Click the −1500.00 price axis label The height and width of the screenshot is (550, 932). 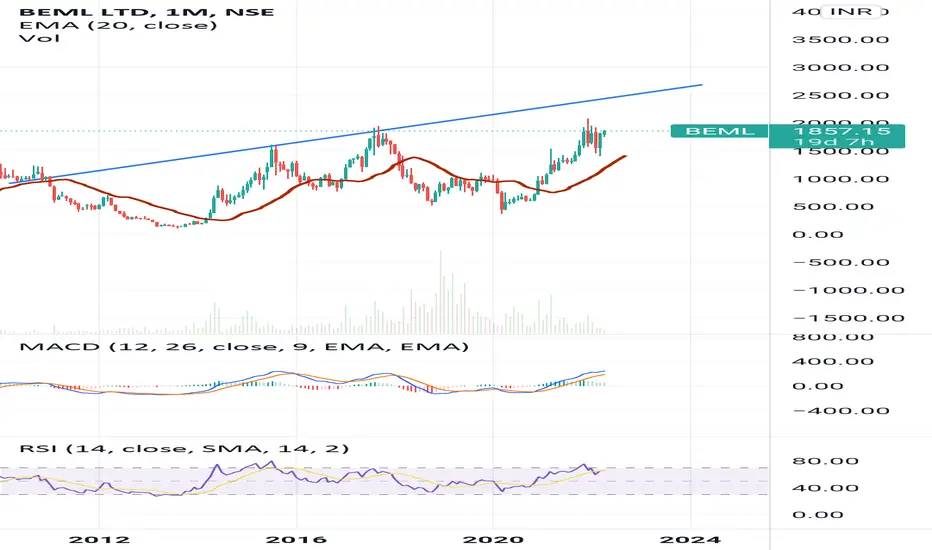click(848, 318)
